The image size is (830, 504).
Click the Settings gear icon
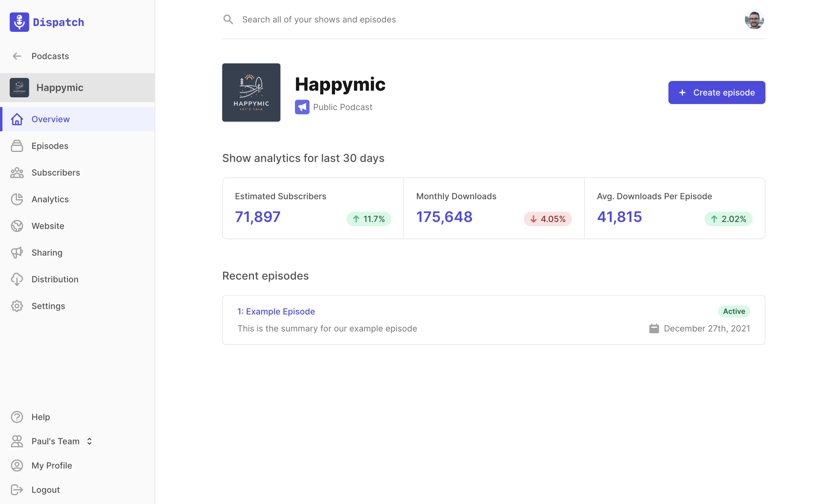pos(17,306)
